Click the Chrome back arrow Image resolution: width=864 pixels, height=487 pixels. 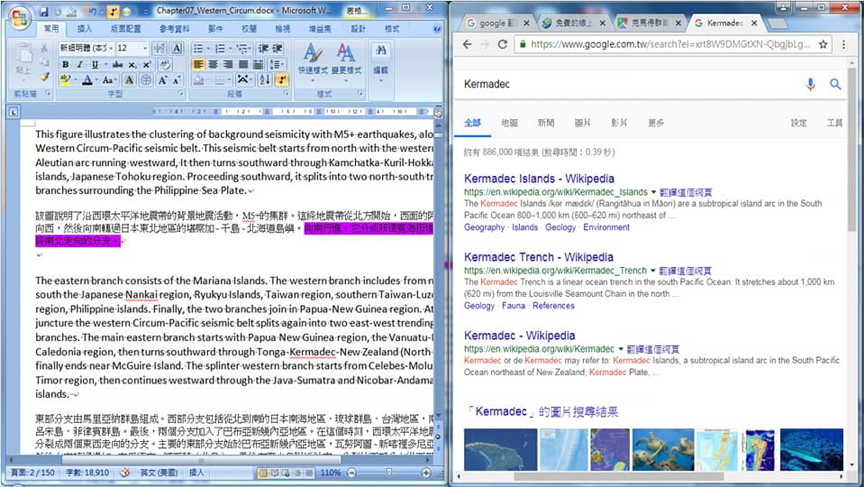coord(467,45)
